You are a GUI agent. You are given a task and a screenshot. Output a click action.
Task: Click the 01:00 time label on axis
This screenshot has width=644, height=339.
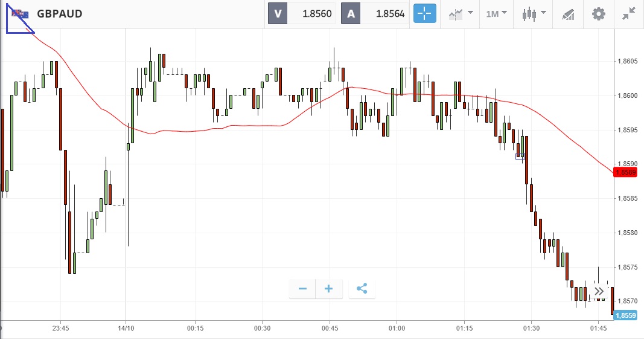point(396,329)
